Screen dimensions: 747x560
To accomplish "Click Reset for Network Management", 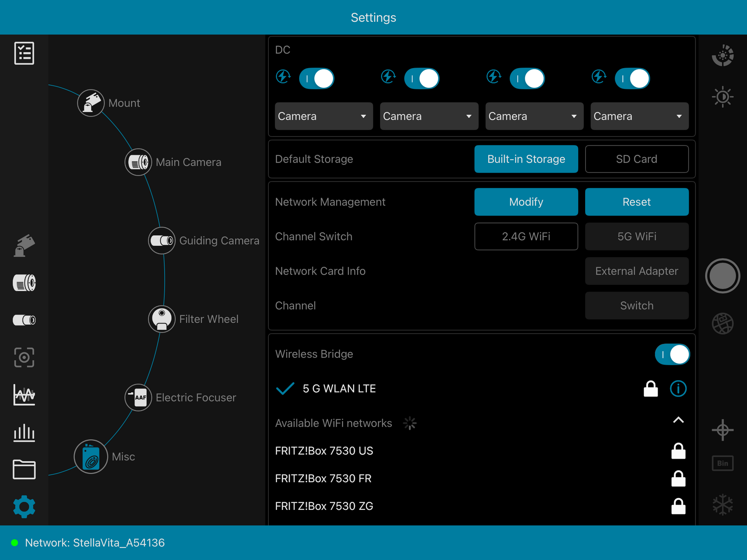I will coord(637,202).
